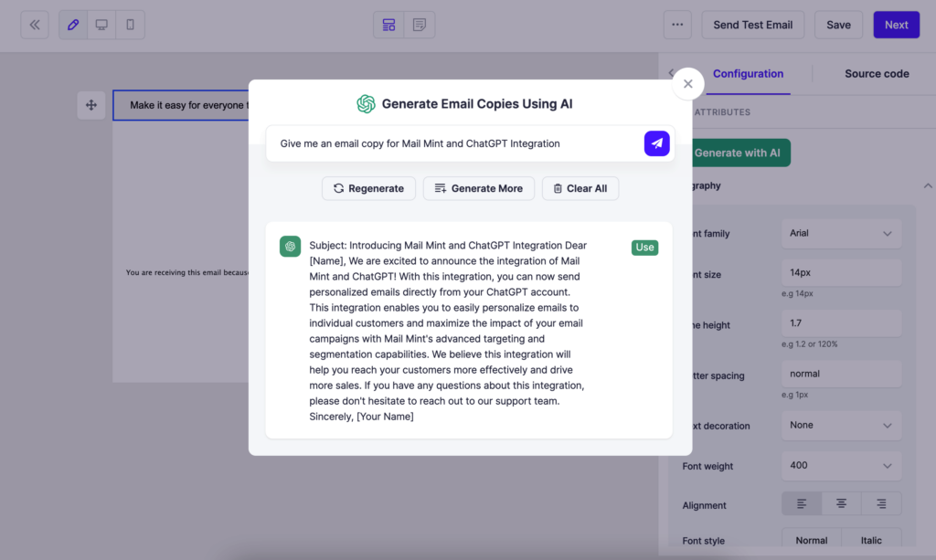Screen dimensions: 936x560
Task: Clear all generated copies
Action: click(x=580, y=188)
